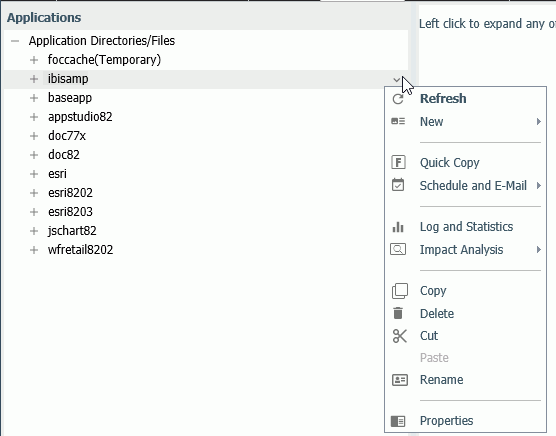The image size is (556, 436).
Task: Collapse Application Directories/Files node
Action: (15, 41)
